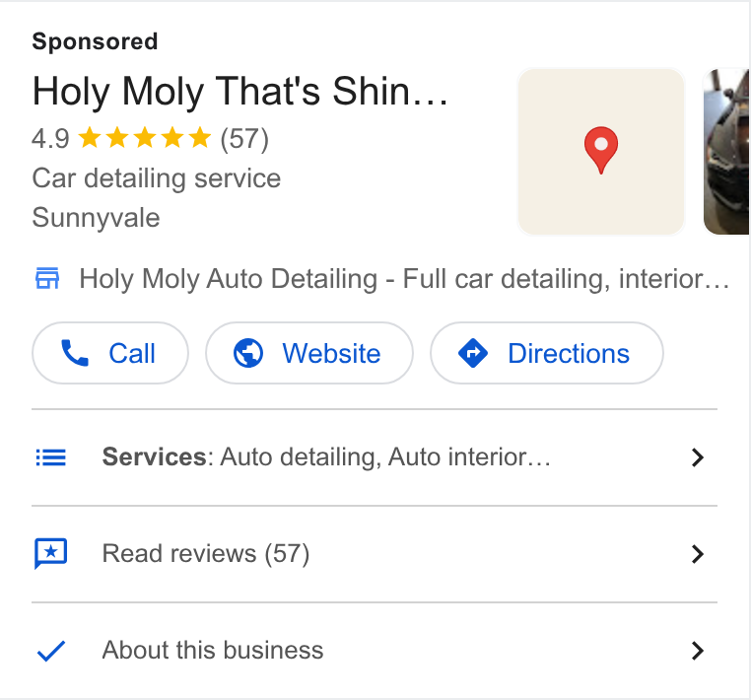Click the globe icon in Website button
The width and height of the screenshot is (751, 700).
click(248, 353)
